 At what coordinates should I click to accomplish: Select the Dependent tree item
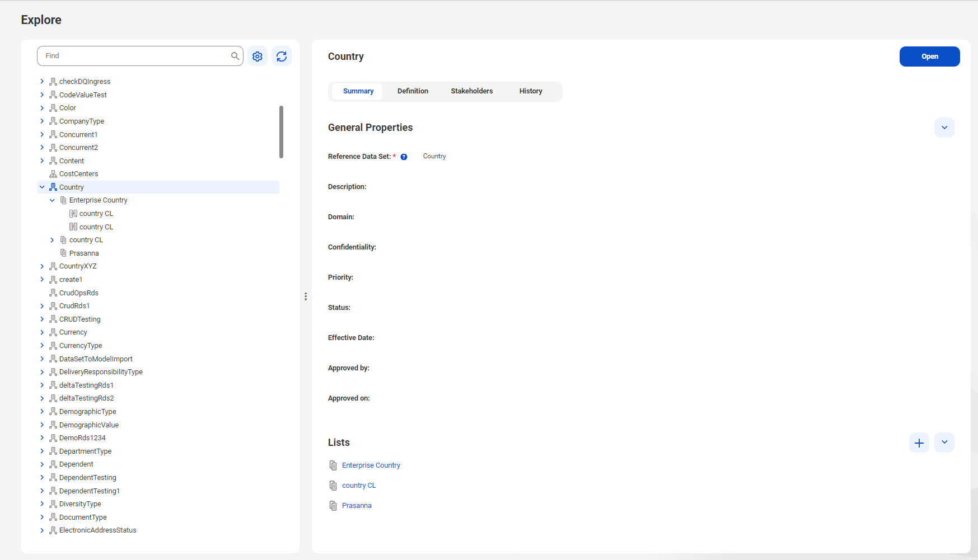[x=76, y=464]
